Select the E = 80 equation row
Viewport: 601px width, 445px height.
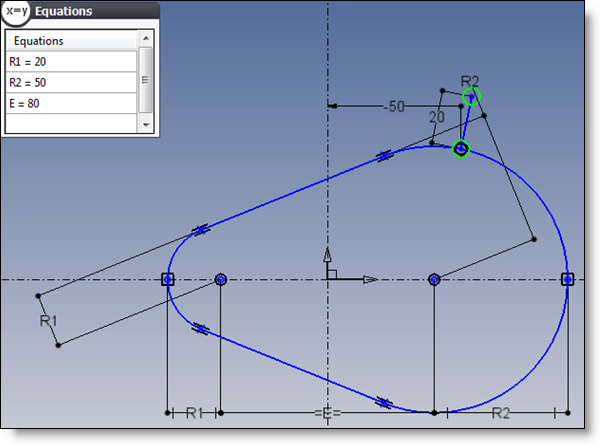point(70,104)
